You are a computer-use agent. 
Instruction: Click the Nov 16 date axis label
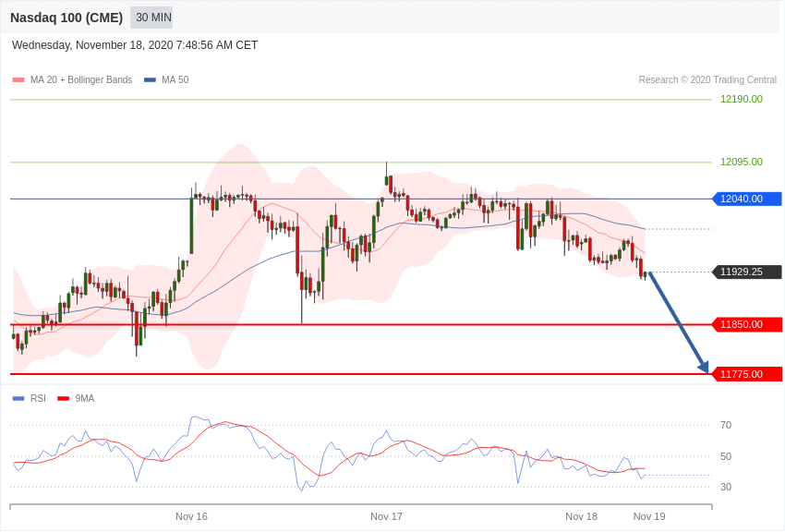pyautogui.click(x=191, y=516)
